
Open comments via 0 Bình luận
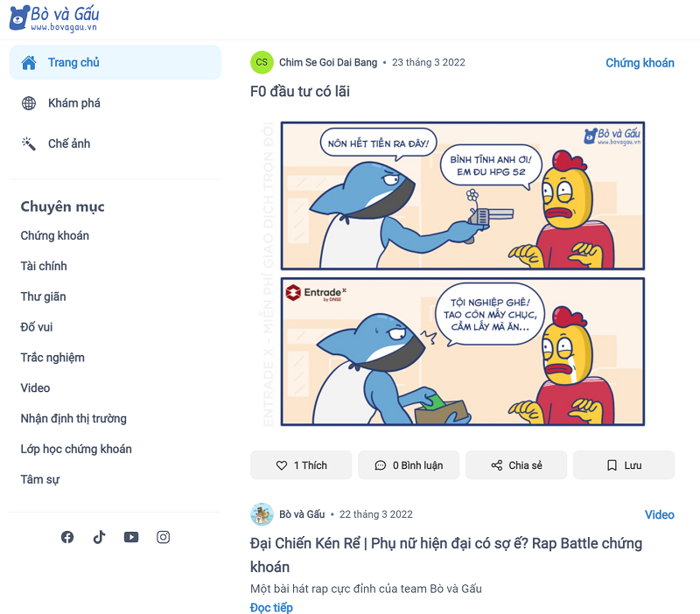(409, 465)
